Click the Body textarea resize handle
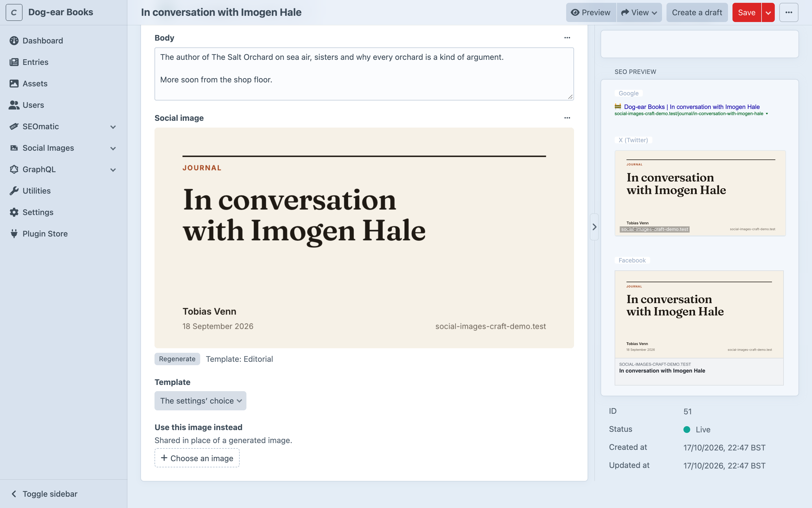The image size is (812, 508). (570, 97)
